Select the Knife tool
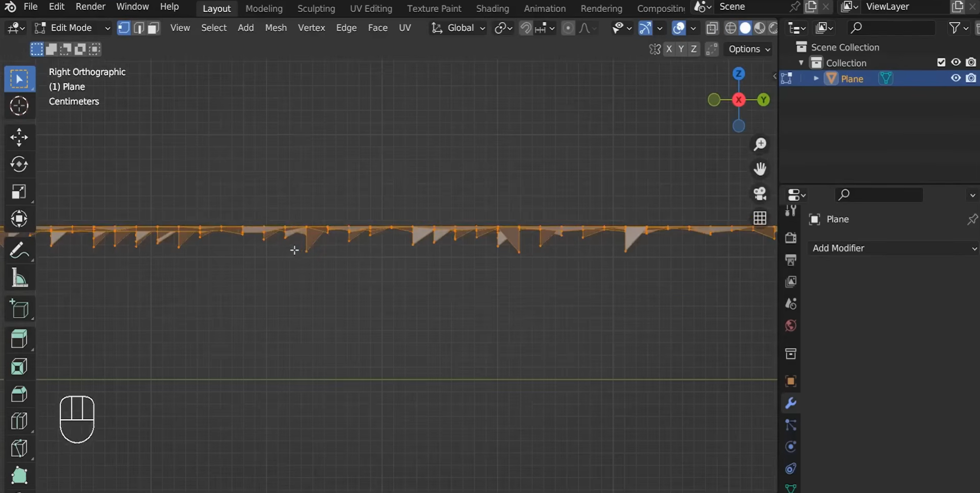980x493 pixels. pyautogui.click(x=19, y=448)
